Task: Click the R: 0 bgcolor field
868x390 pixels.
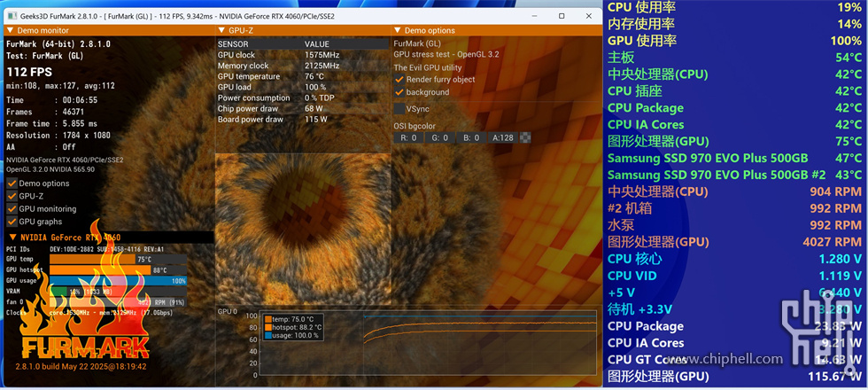Action: 408,137
